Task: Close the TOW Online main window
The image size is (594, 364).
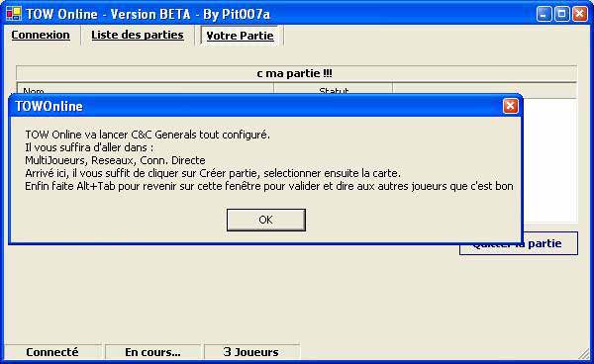Action: pyautogui.click(x=580, y=14)
